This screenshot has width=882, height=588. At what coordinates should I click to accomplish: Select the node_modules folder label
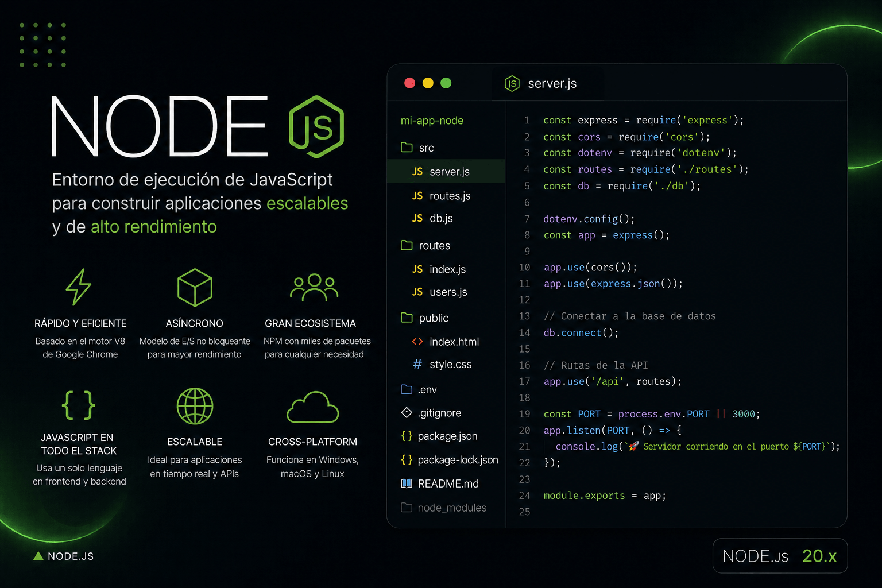(452, 508)
